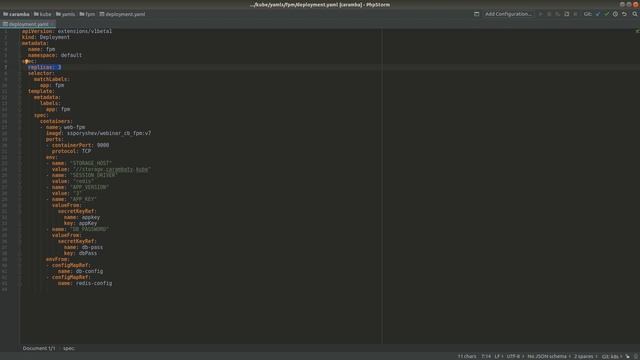Click the 'apiVersion: extensions/v1beta1' line
Screen dimensions: 640x360
click(67, 31)
